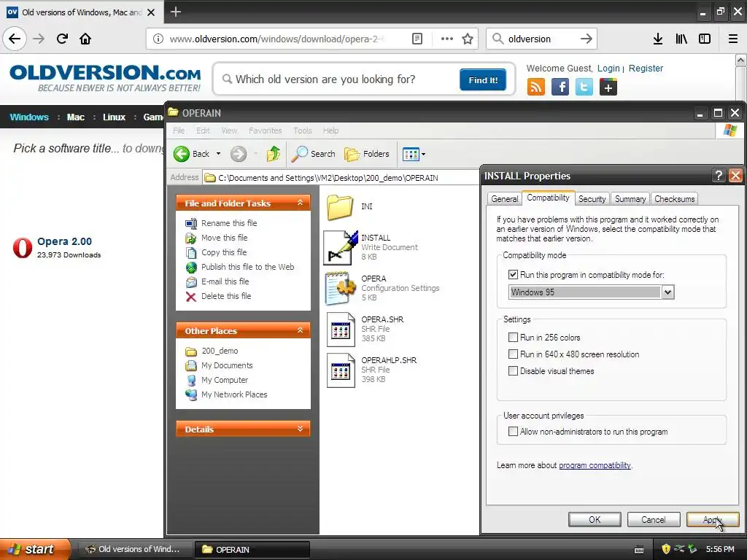This screenshot has width=747, height=560.
Task: Open the browser home page
Action: point(85,39)
